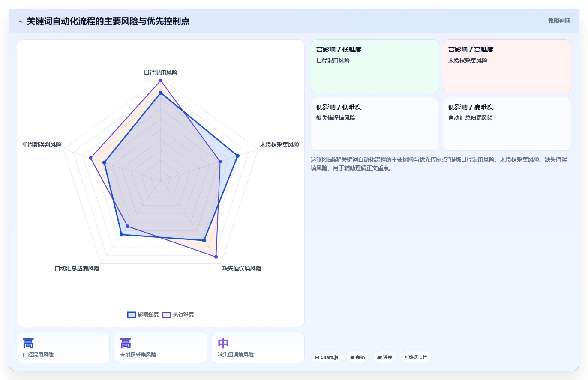Screen dimensions: 588x380
Task: Click the 单周期误判风险 radar axis label
Action: (42, 144)
